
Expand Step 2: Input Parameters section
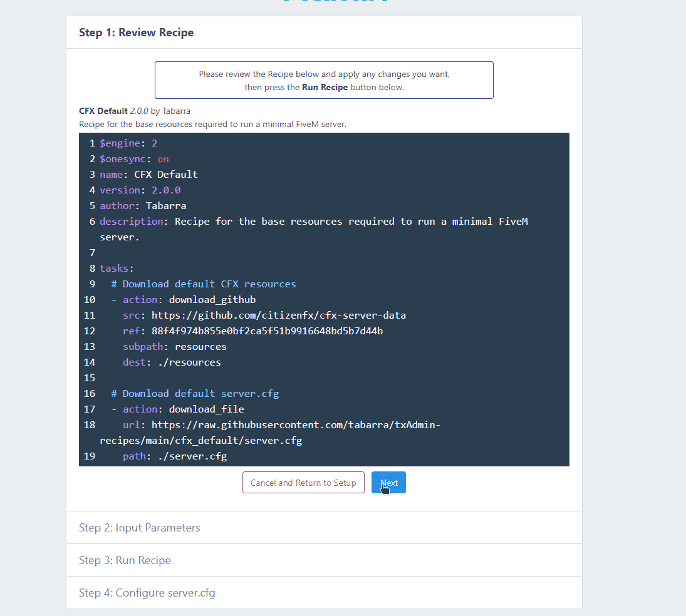pos(324,528)
